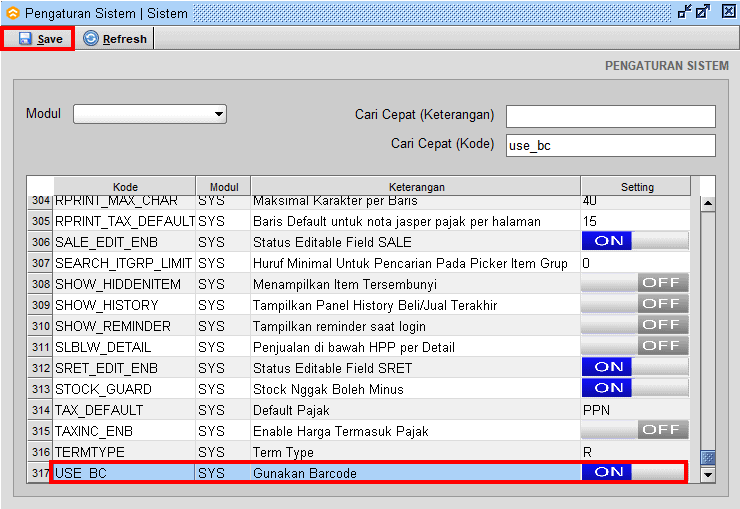The width and height of the screenshot is (740, 509).
Task: Click row number 317
Action: click(x=41, y=472)
